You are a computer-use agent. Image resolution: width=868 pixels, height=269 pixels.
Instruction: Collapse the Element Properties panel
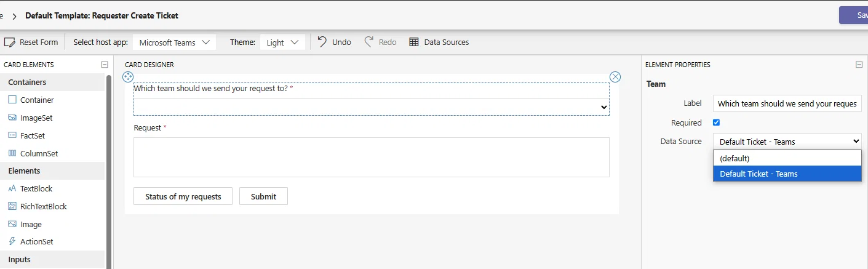(x=859, y=65)
